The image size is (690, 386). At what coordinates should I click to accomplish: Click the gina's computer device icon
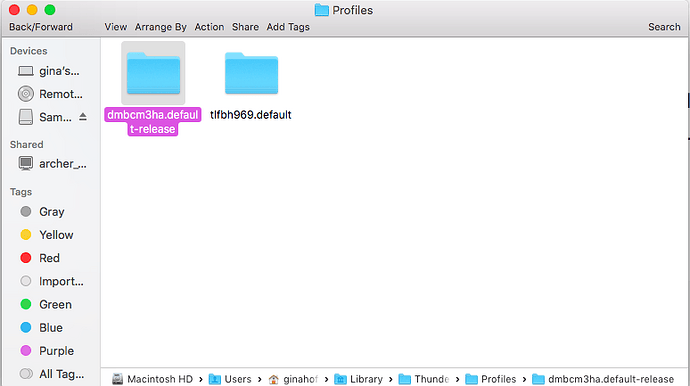tap(26, 71)
